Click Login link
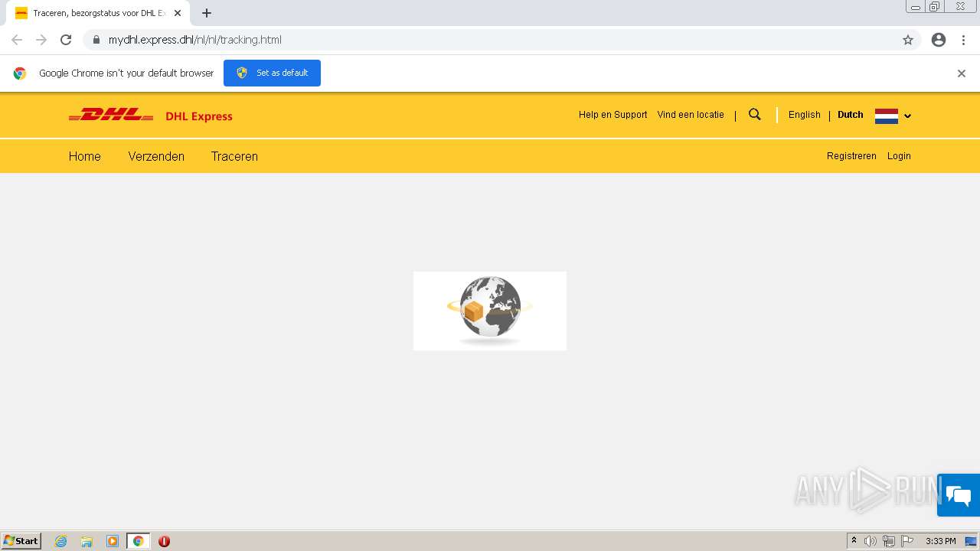The width and height of the screenshot is (980, 551). coord(899,156)
